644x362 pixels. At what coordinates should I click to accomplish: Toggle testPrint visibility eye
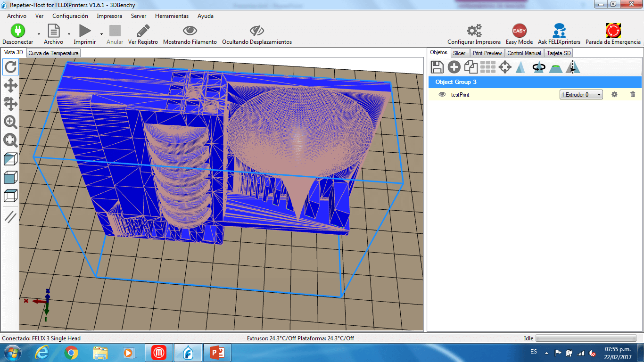pyautogui.click(x=442, y=94)
